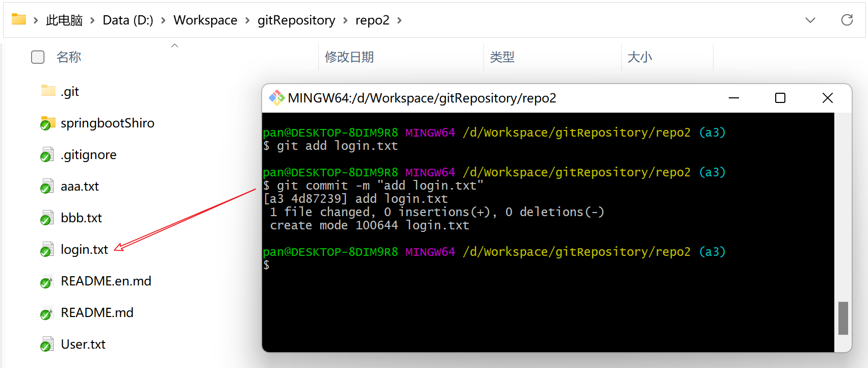The width and height of the screenshot is (868, 368).
Task: Refresh the repo2 folder view
Action: point(847,20)
